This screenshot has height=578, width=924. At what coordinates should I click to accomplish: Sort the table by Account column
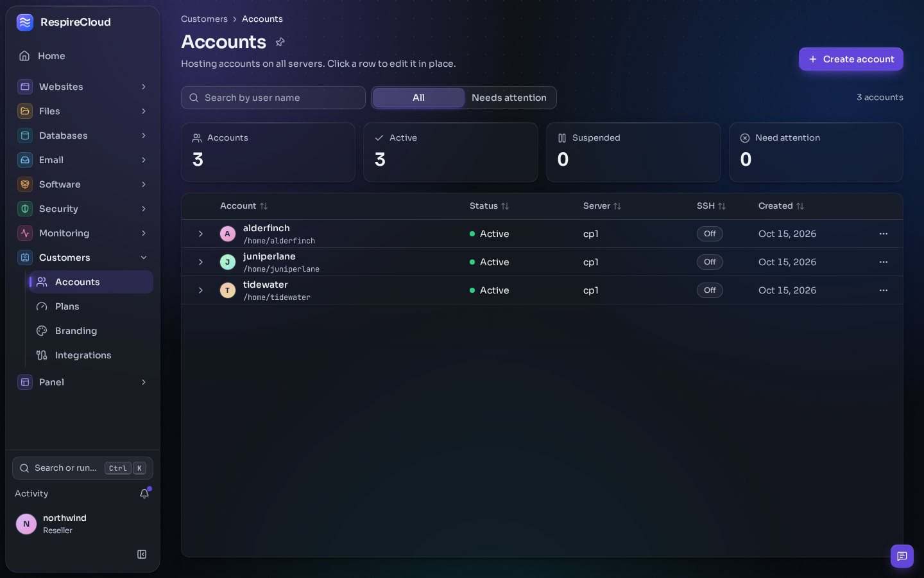click(244, 206)
